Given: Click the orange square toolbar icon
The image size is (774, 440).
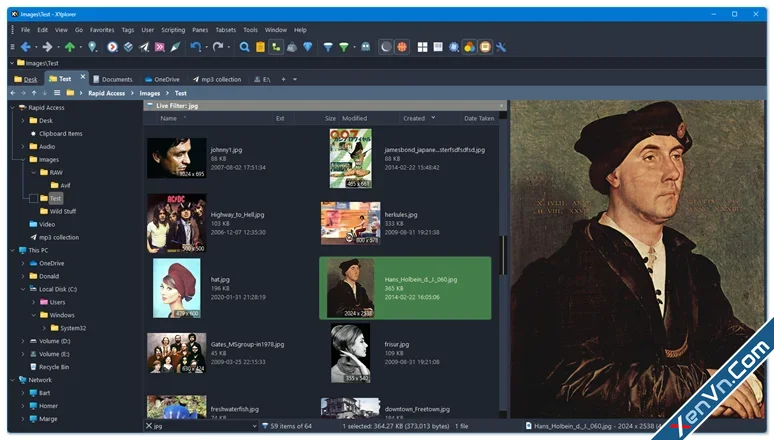Looking at the screenshot, I should tap(485, 47).
